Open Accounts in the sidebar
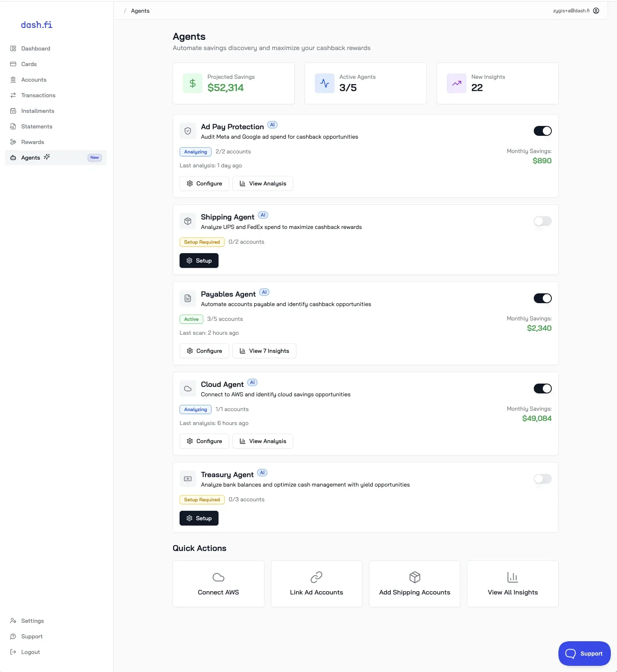The height and width of the screenshot is (672, 617). (x=56, y=80)
